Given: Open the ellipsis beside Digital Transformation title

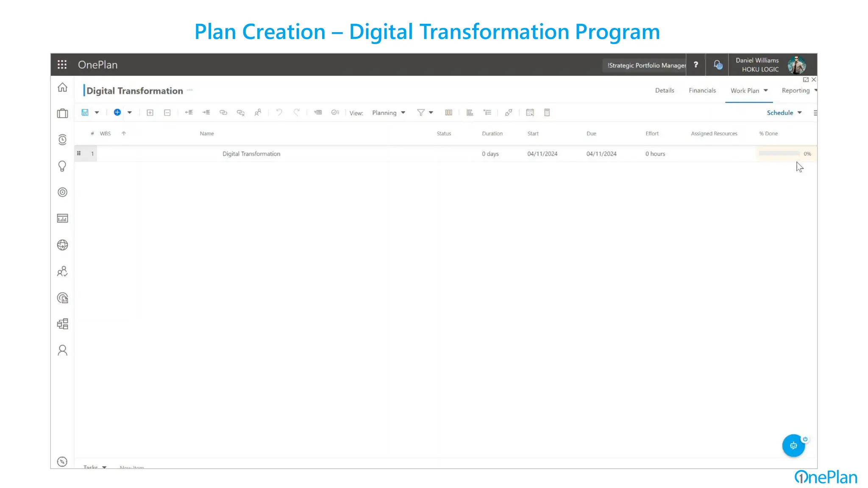Looking at the screenshot, I should coord(190,90).
